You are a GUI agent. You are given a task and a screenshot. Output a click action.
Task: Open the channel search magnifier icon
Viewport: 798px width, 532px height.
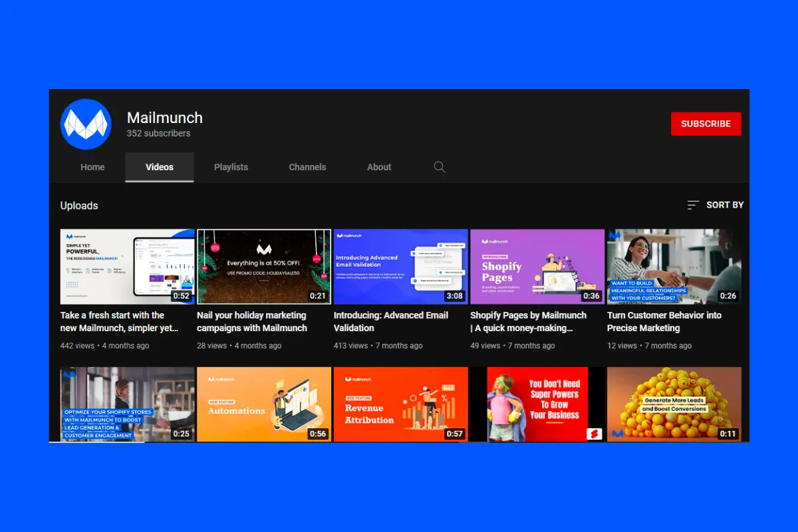440,167
